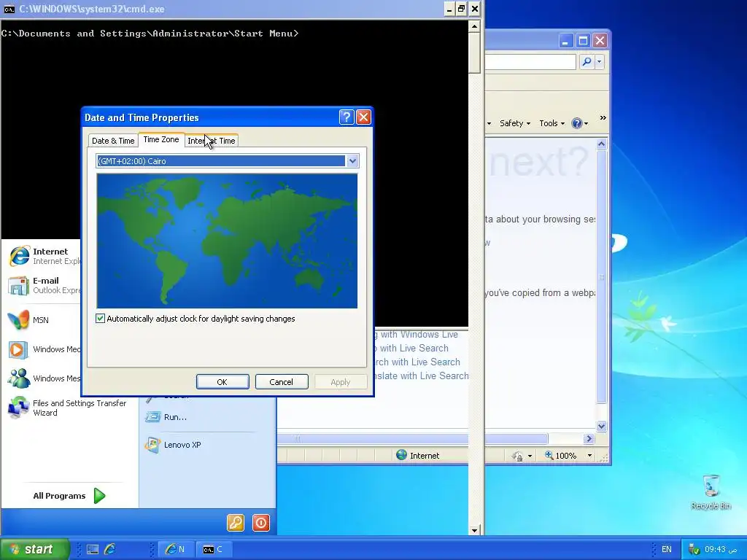Open the Safety menu in Internet Explorer

pyautogui.click(x=514, y=123)
